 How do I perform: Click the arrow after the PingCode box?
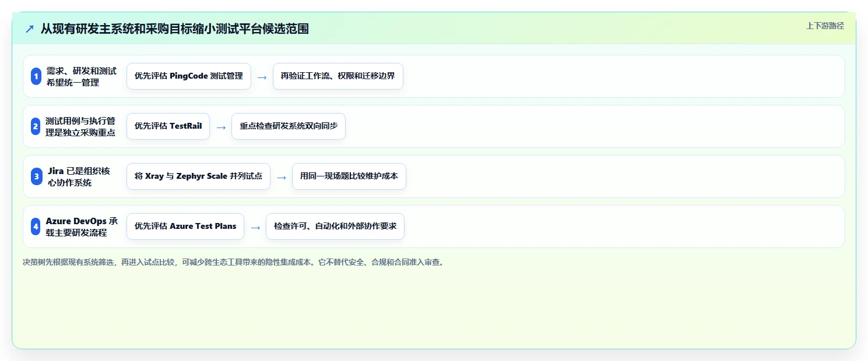coord(262,77)
